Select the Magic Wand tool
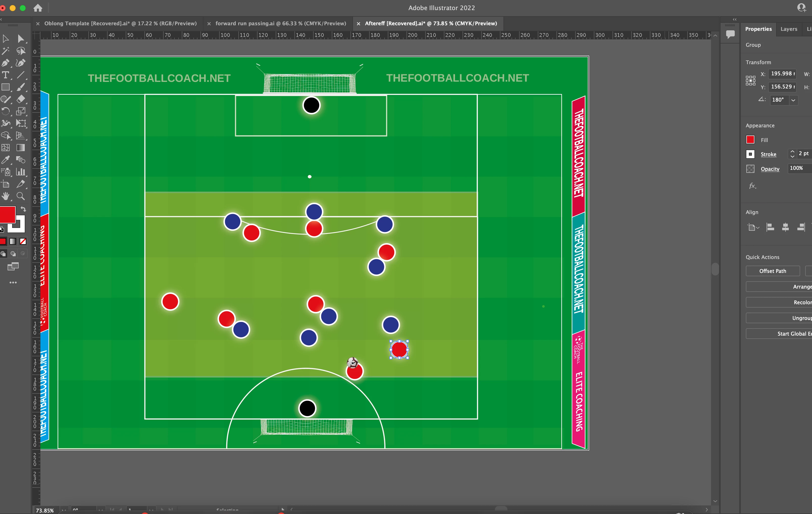Viewport: 812px width, 514px height. point(5,51)
